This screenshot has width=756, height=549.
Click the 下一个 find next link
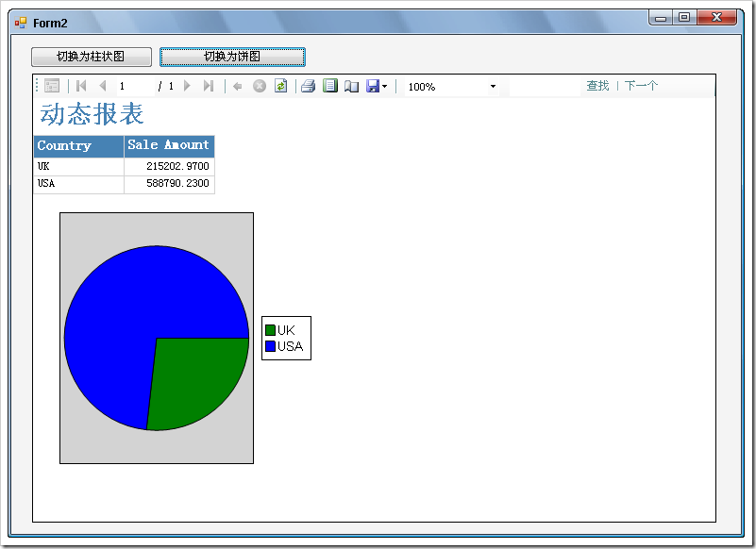click(x=641, y=85)
